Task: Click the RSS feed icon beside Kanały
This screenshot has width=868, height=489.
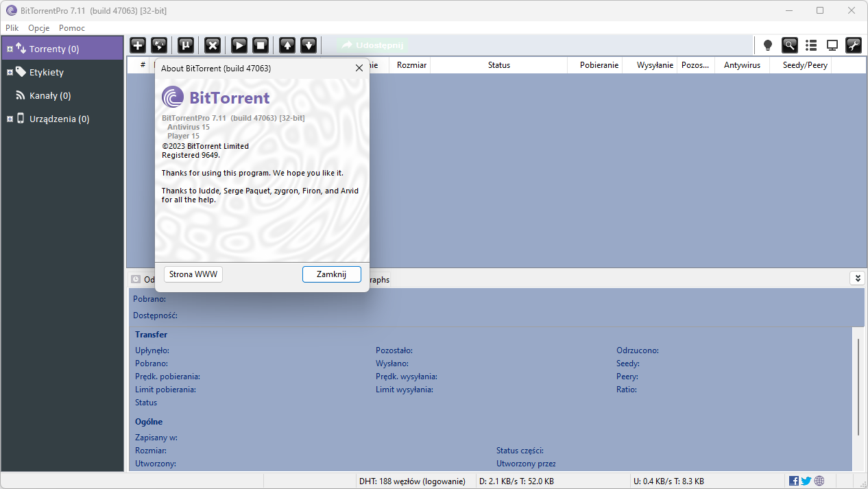Action: click(x=21, y=95)
